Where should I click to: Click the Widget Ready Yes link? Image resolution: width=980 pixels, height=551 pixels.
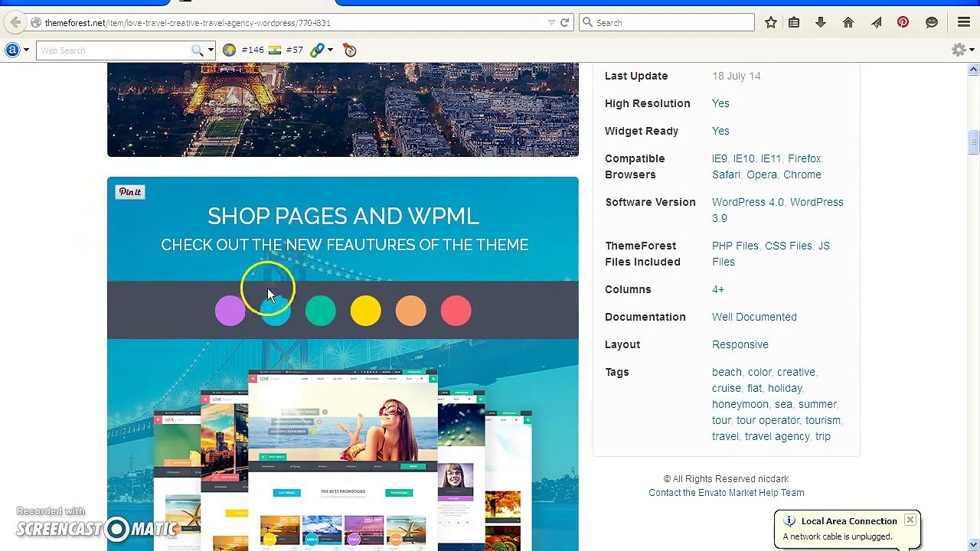(x=720, y=131)
